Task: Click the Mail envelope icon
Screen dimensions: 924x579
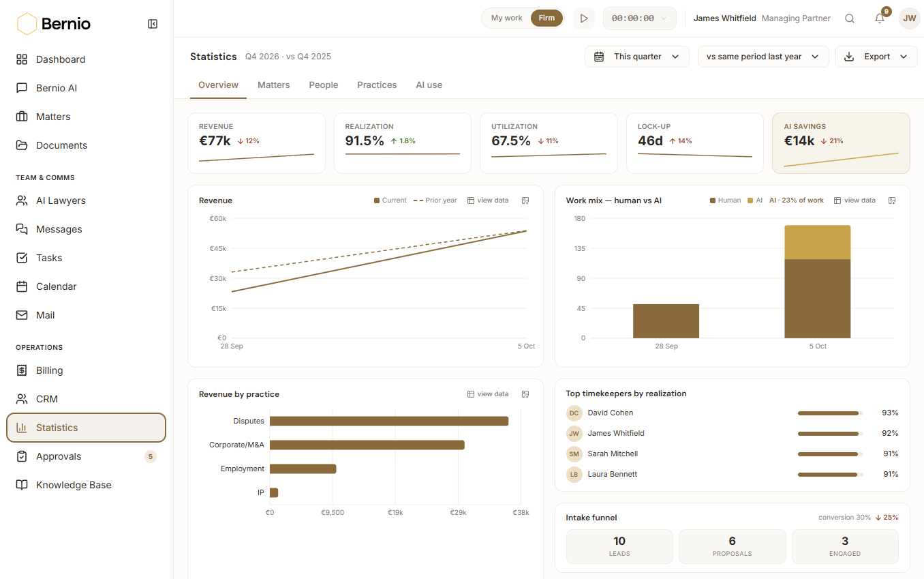Action: (x=22, y=315)
